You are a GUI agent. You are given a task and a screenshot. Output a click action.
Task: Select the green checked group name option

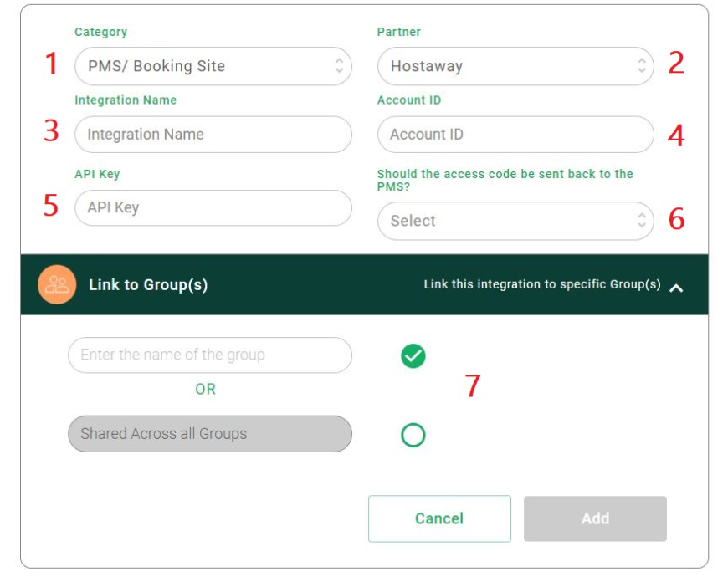[413, 356]
